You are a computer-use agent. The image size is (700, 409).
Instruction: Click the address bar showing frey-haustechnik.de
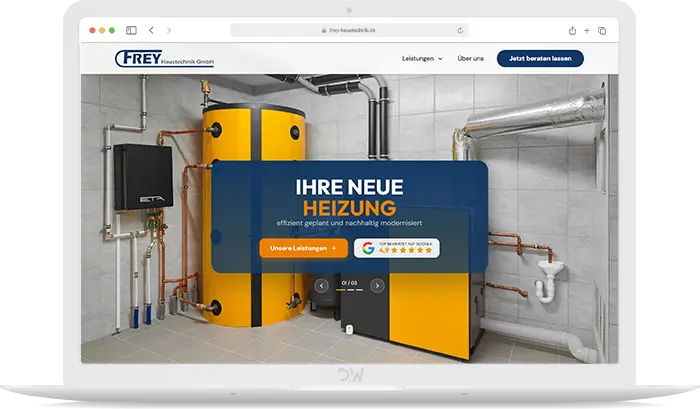point(349,30)
